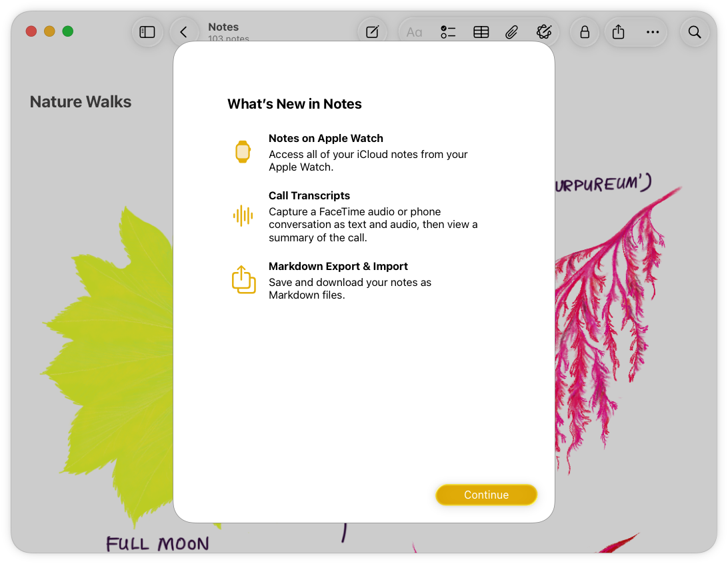
Task: Go back using the chevron arrow
Action: 184,31
